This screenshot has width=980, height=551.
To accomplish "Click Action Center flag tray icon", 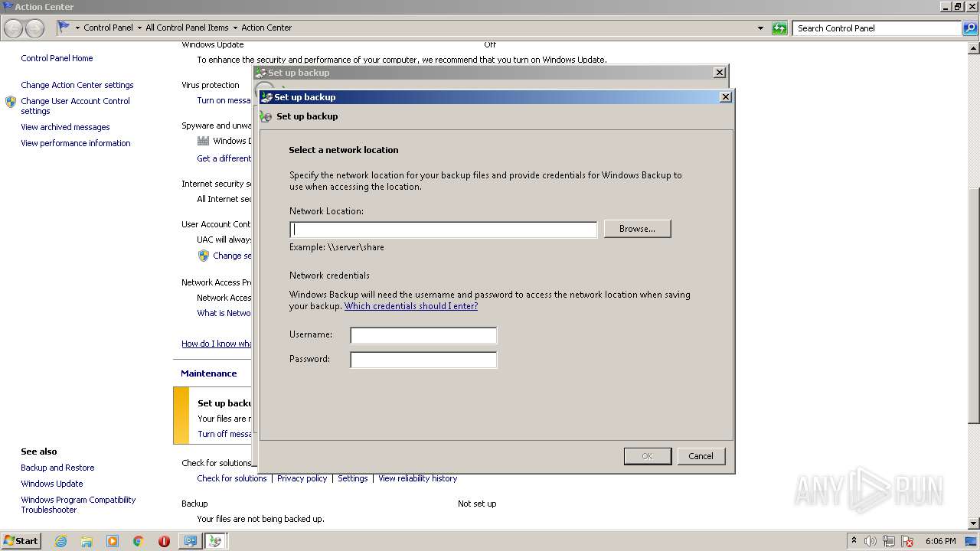I will pyautogui.click(x=907, y=541).
